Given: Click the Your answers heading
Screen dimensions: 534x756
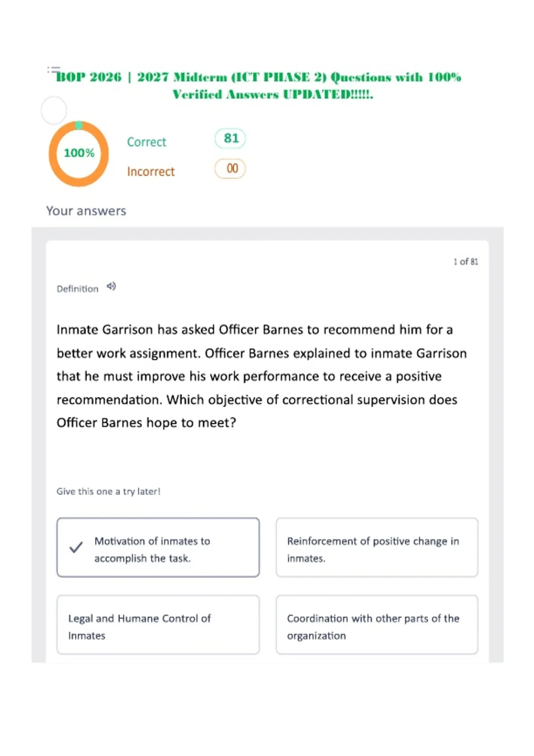Looking at the screenshot, I should 86,211.
